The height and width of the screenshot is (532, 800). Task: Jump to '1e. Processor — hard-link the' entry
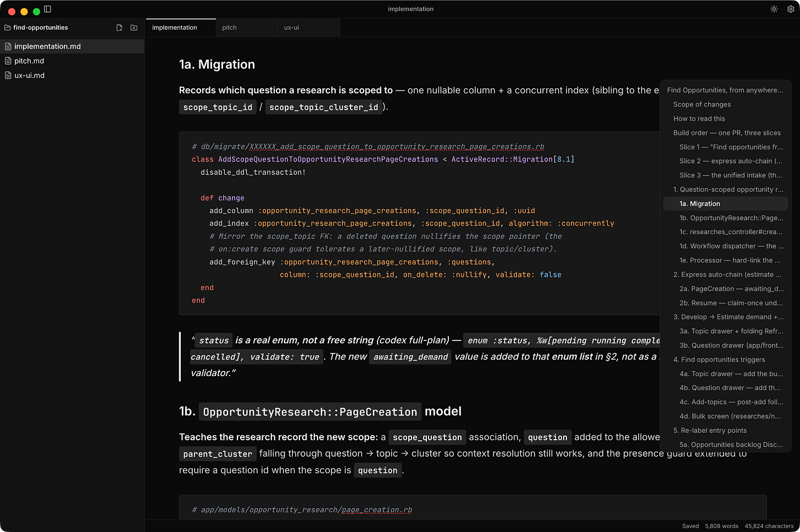click(725, 260)
